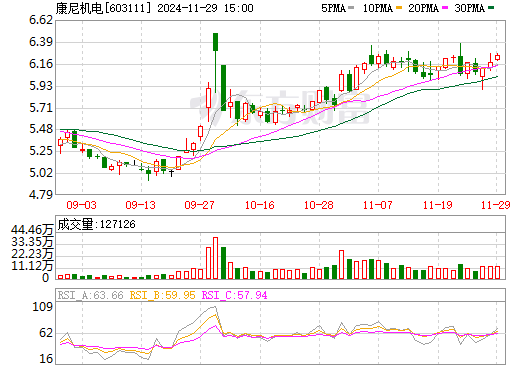Image resolution: width=520 pixels, height=365 pixels.
Task: Click the 5PMA gray legend swatch
Action: pos(351,8)
